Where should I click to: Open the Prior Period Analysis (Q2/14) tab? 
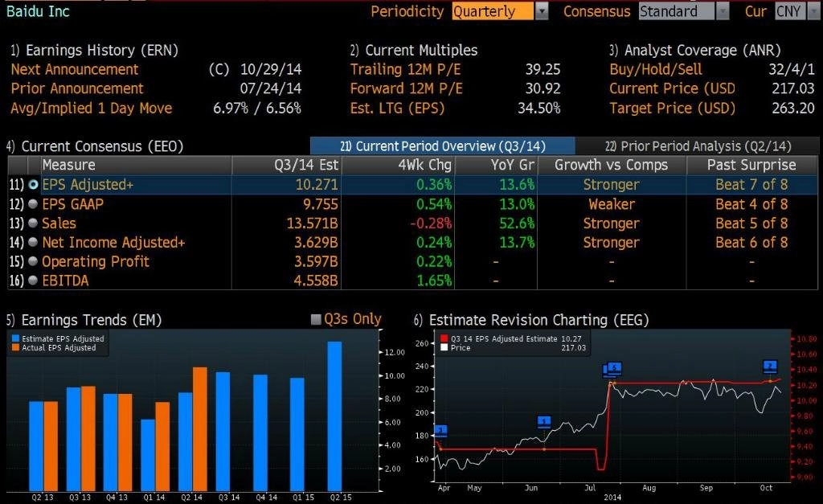[x=698, y=146]
